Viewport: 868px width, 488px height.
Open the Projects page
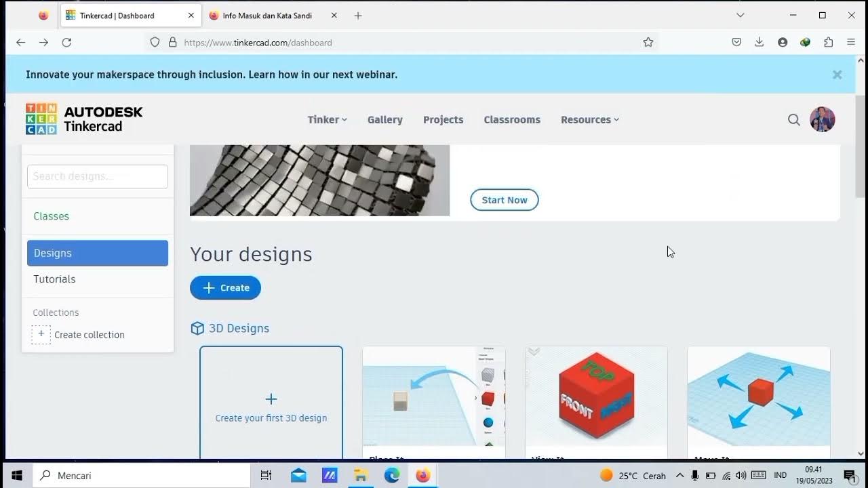443,119
